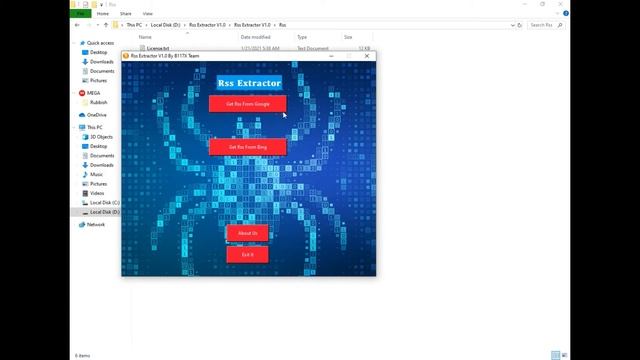Open the File tab in File Explorer

[x=80, y=13]
